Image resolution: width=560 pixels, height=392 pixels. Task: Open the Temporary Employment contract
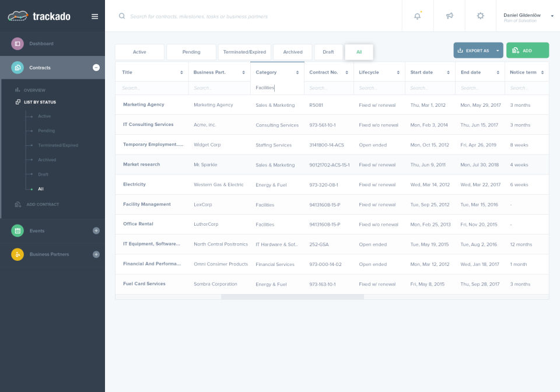(x=153, y=145)
